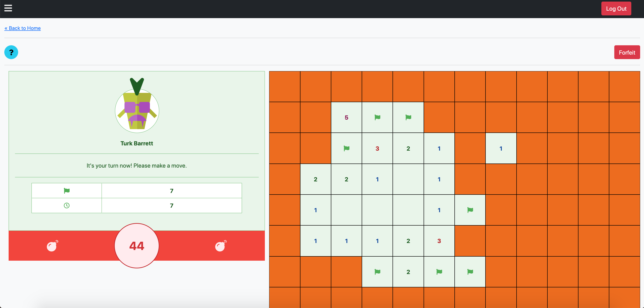Click the flag icon in the score table

click(x=66, y=191)
